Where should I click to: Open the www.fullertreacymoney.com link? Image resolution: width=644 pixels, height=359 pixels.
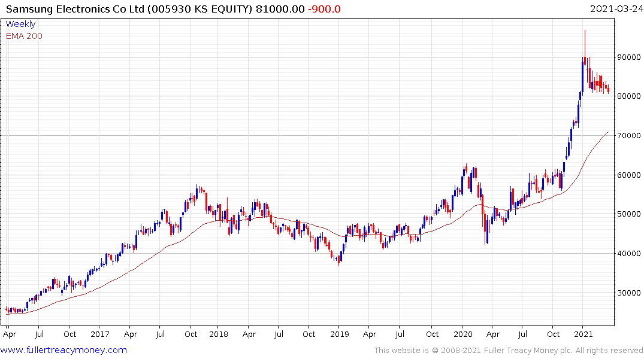tap(64, 350)
